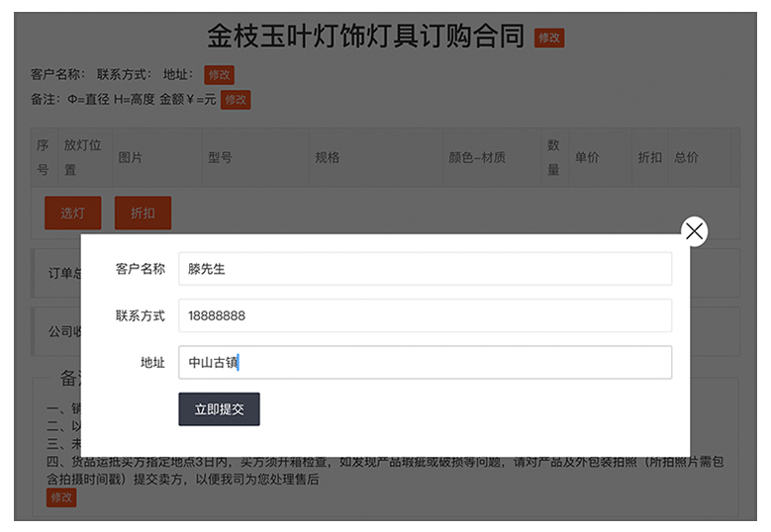The height and width of the screenshot is (532, 771).
Task: Click 修改 button on the 备注 line
Action: click(x=236, y=100)
